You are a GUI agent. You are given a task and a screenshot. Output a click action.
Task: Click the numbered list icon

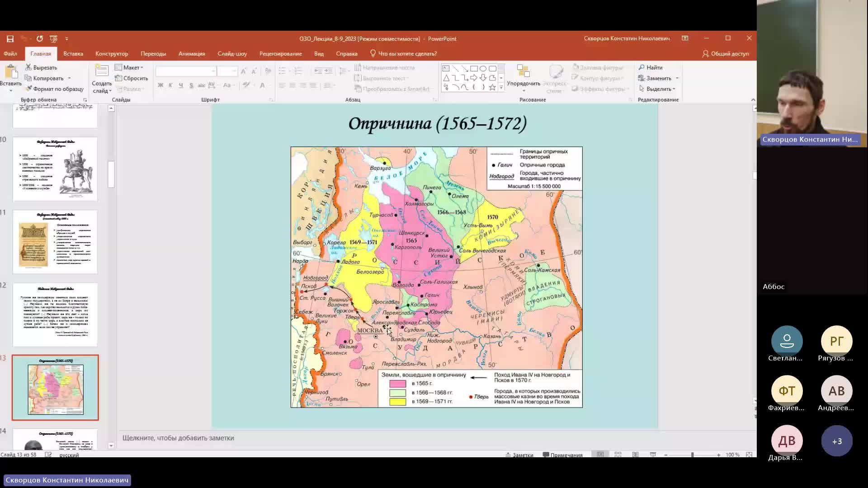298,71
